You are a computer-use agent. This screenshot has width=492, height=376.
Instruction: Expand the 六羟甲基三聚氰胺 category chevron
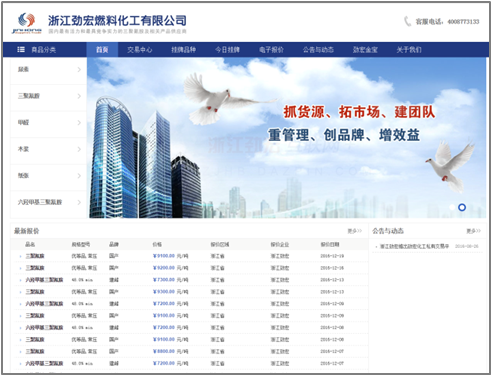click(x=79, y=202)
